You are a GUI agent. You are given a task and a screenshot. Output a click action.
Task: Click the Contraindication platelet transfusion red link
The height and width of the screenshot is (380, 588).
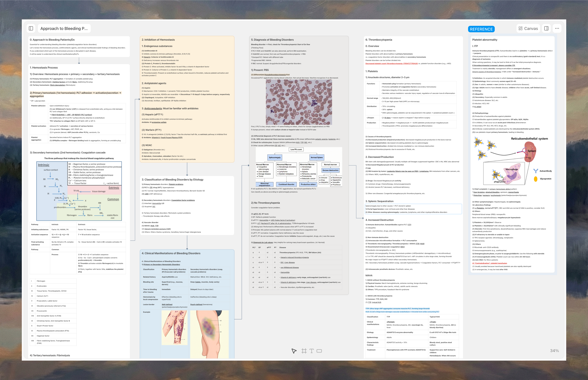(489, 263)
